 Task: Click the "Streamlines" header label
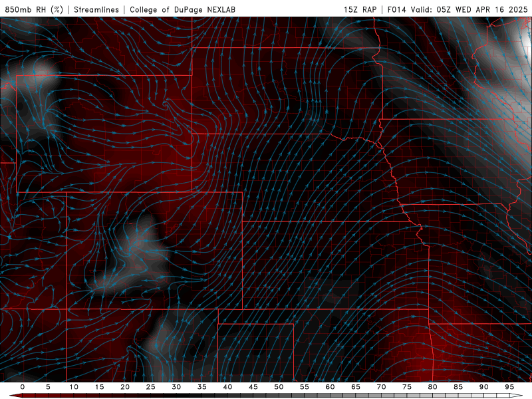[x=96, y=9]
